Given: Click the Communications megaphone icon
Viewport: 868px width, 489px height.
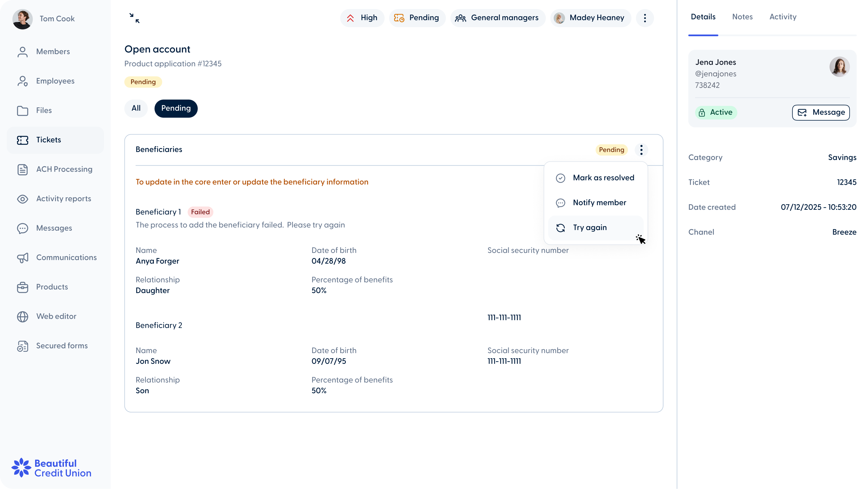Looking at the screenshot, I should tap(22, 258).
